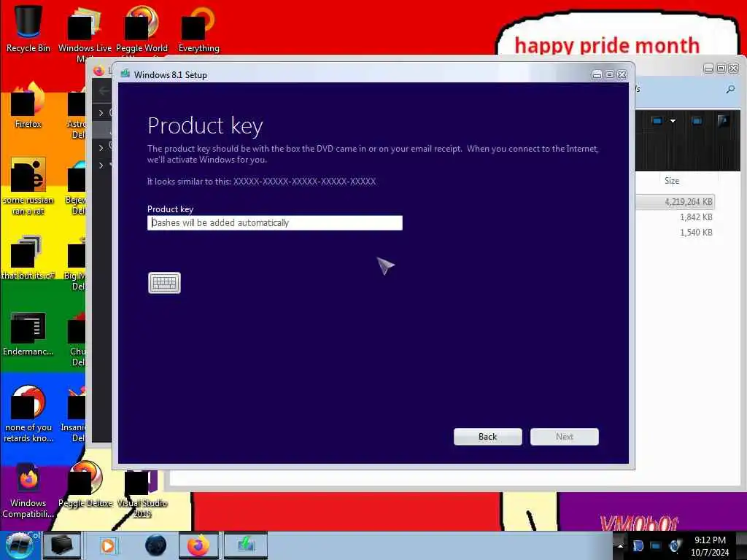
Task: Select the 1,842 KB file row
Action: [676, 217]
